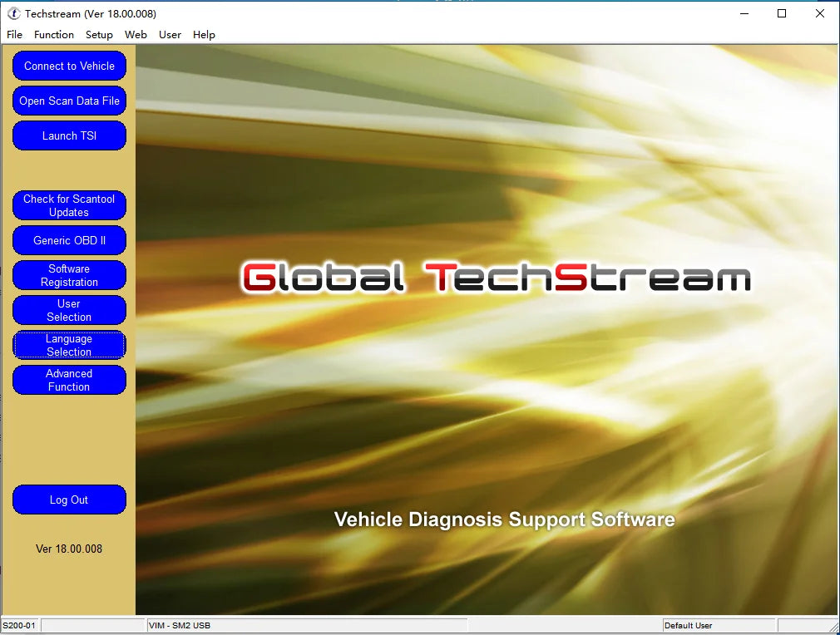Open User Selection
The width and height of the screenshot is (840, 635).
point(69,310)
